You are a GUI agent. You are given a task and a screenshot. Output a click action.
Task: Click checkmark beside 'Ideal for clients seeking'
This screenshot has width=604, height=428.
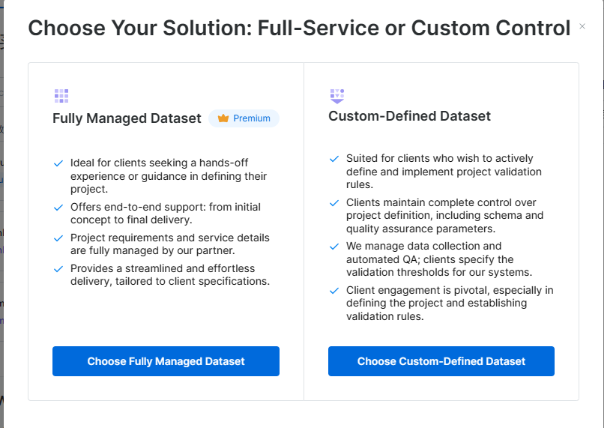click(x=58, y=163)
